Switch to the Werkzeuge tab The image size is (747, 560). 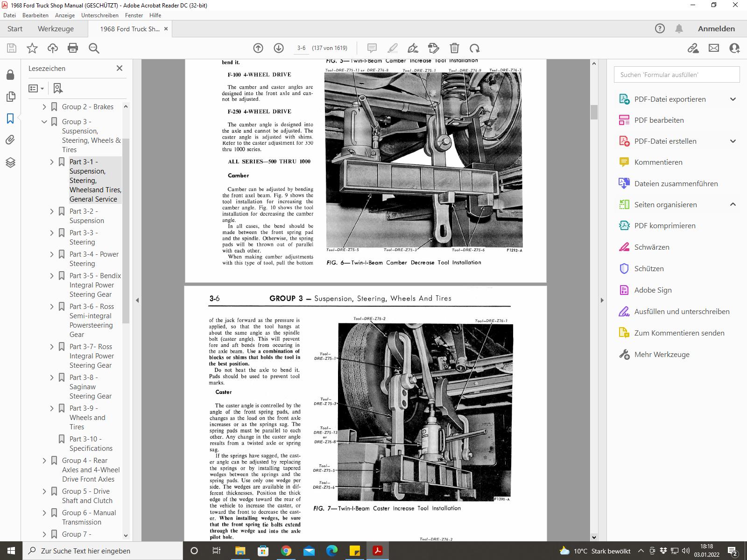pyautogui.click(x=56, y=28)
